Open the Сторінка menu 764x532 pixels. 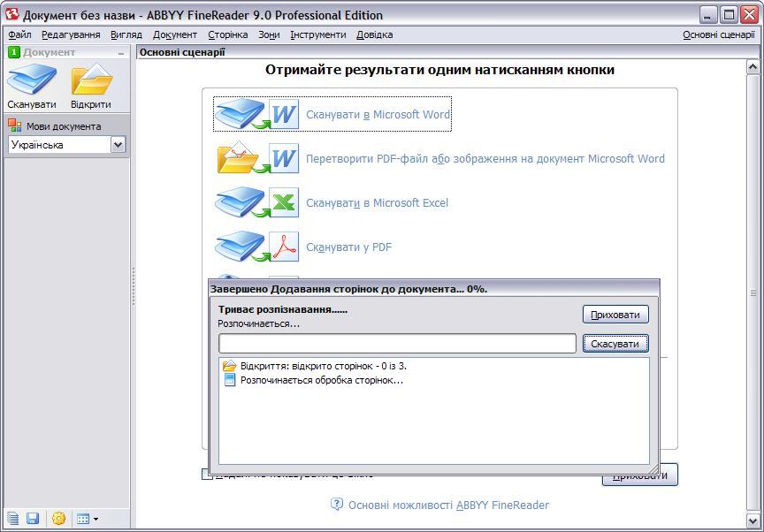tap(228, 34)
